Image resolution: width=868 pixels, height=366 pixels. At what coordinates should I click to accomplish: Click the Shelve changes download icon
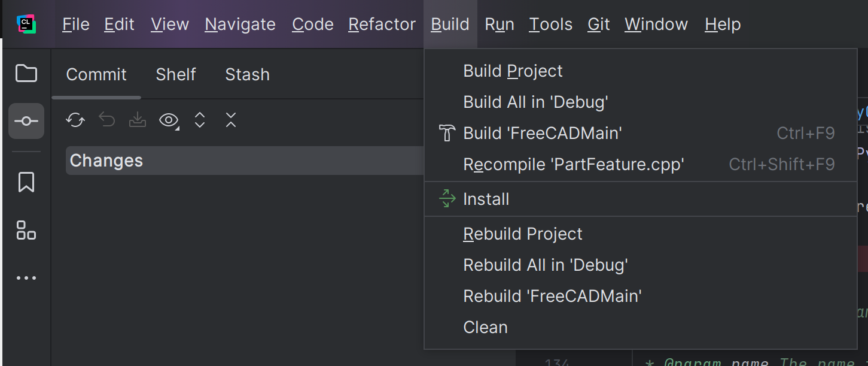click(138, 120)
